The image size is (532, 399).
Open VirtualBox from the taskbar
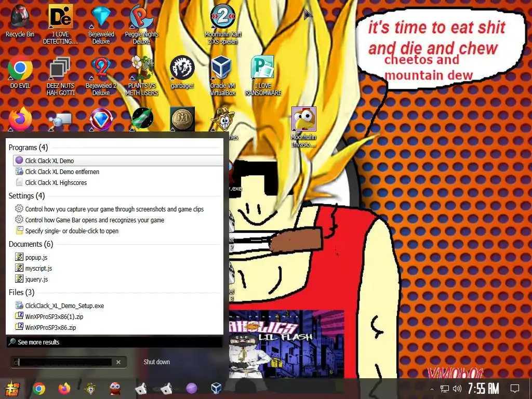point(216,388)
